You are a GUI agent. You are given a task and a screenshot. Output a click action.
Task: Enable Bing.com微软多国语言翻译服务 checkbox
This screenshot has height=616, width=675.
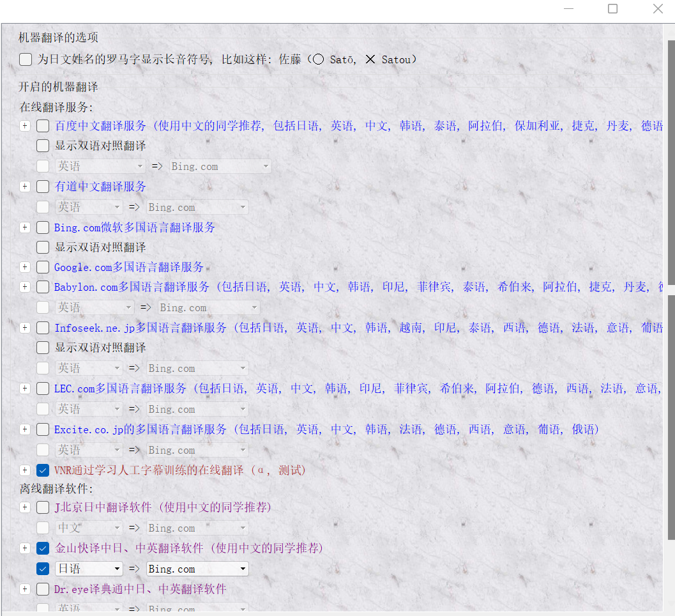pyautogui.click(x=43, y=227)
